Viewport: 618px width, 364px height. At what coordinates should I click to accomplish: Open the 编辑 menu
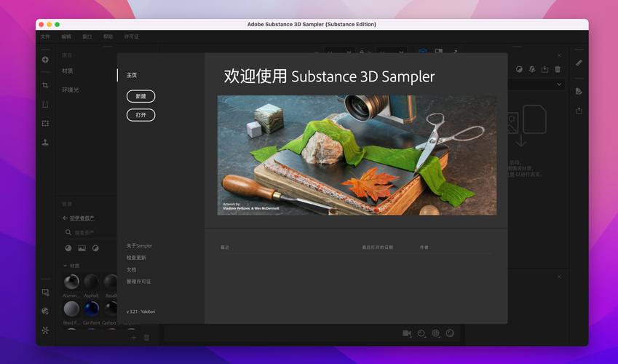(x=66, y=36)
